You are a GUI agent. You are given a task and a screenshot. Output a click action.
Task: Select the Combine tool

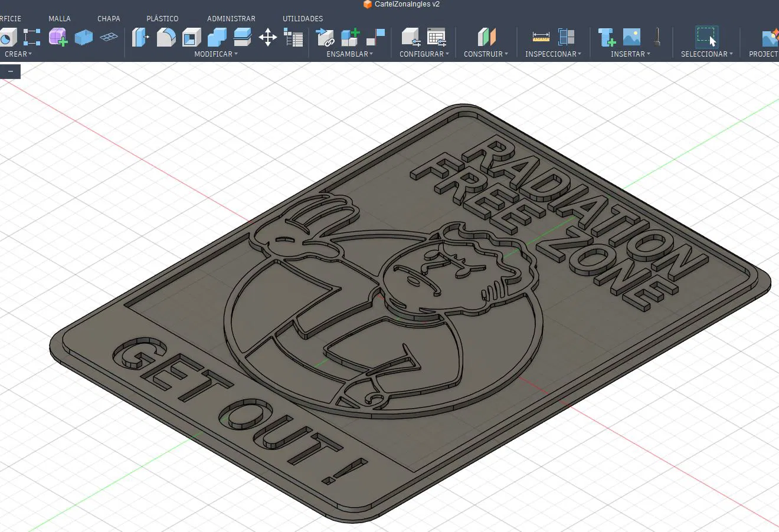(217, 38)
